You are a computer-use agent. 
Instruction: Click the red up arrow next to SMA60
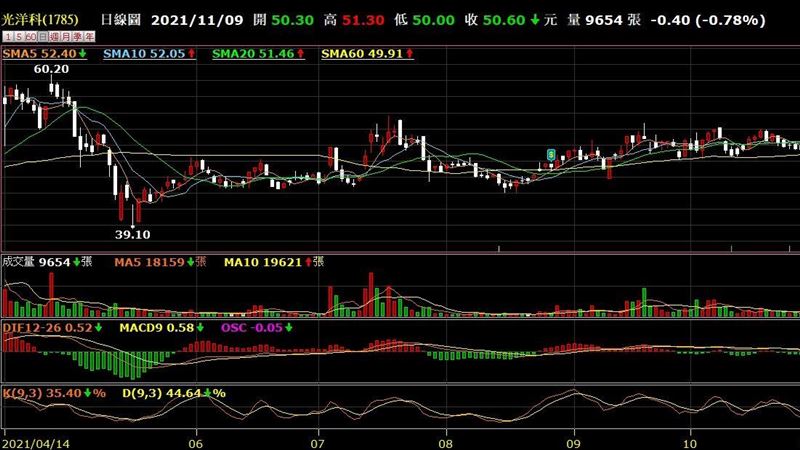point(410,54)
